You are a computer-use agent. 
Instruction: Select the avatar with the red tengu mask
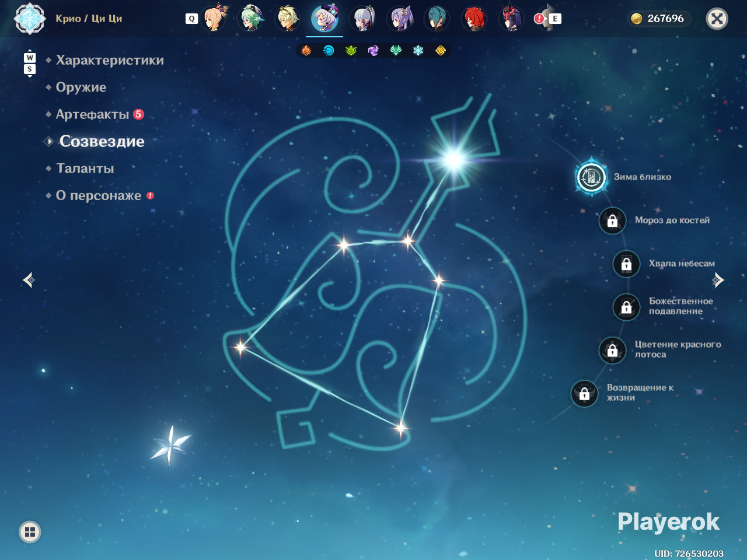pyautogui.click(x=511, y=18)
